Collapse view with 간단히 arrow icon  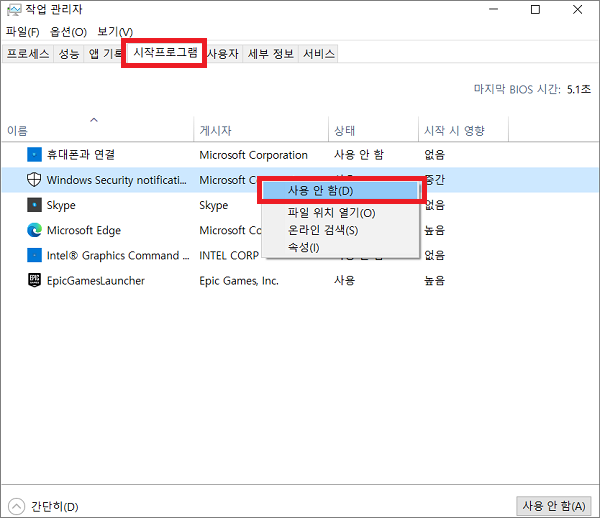click(16, 506)
